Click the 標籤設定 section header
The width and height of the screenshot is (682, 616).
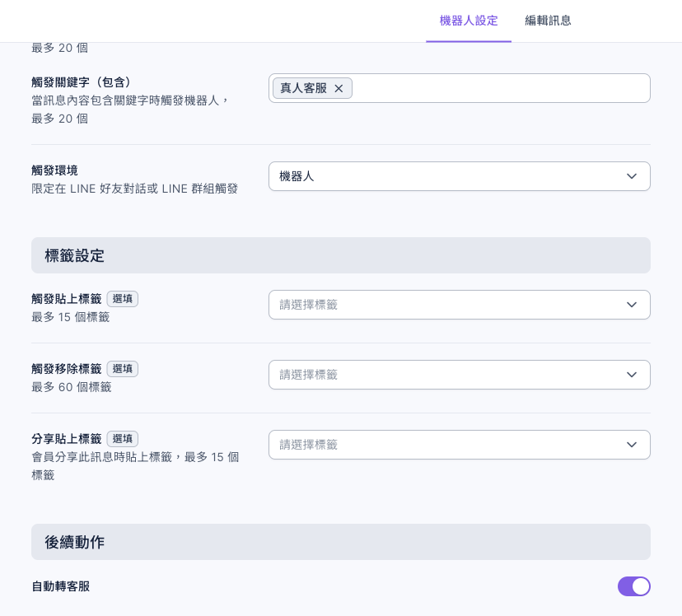[340, 255]
